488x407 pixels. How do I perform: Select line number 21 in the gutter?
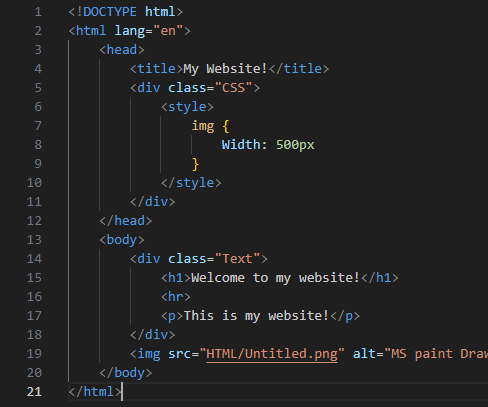[x=34, y=392]
